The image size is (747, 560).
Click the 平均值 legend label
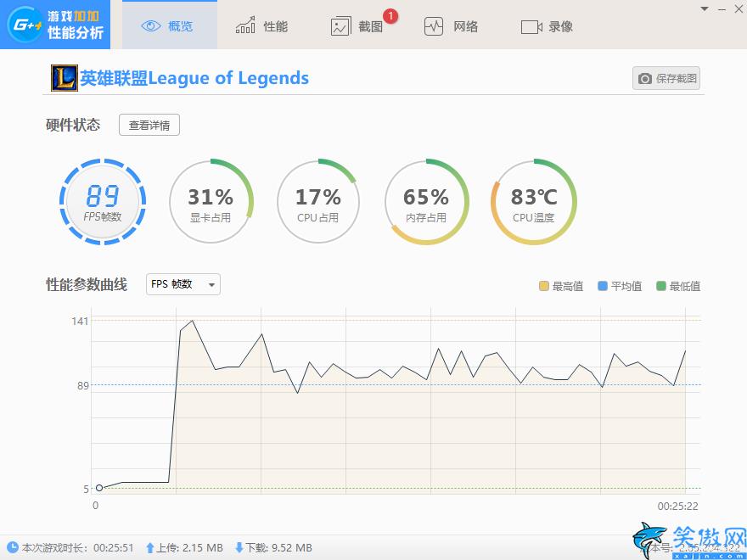point(626,286)
